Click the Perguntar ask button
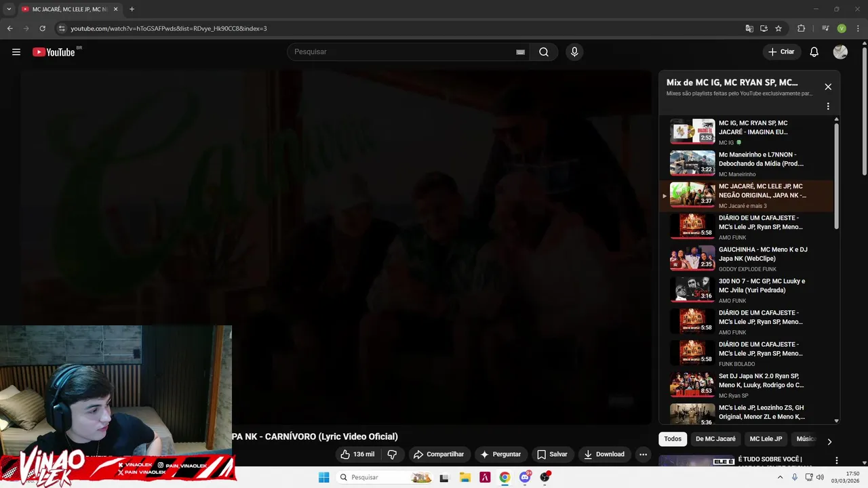868x488 pixels. 500,454
